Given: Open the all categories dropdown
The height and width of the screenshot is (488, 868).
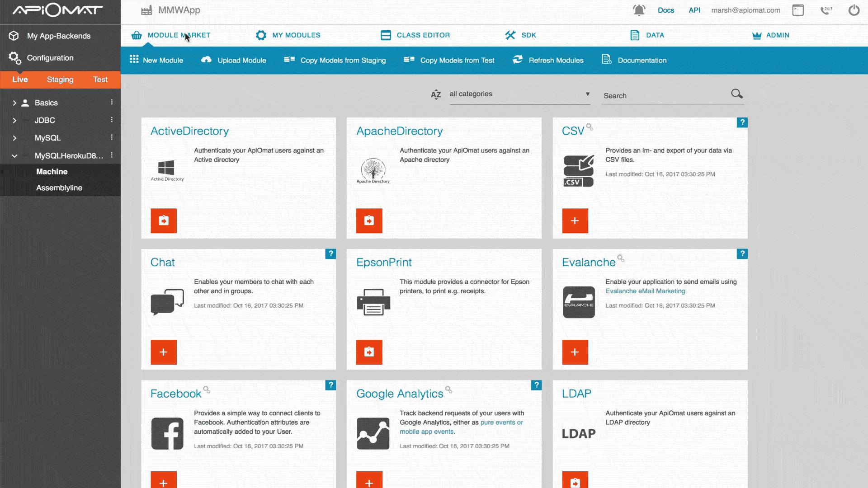Looking at the screenshot, I should click(x=519, y=94).
